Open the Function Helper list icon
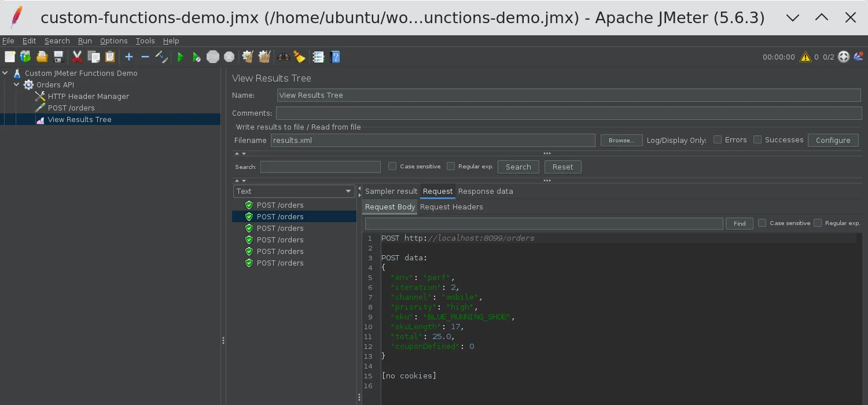 pos(318,57)
